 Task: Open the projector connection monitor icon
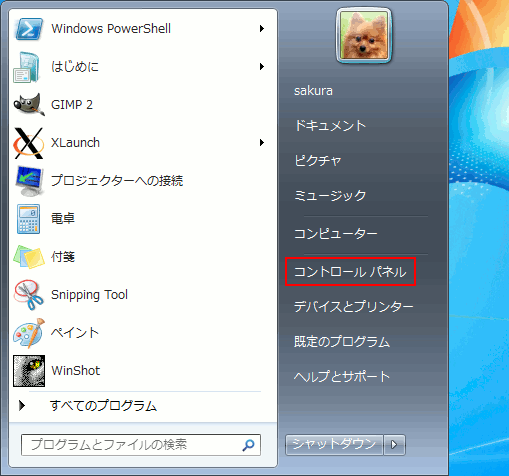[29, 181]
